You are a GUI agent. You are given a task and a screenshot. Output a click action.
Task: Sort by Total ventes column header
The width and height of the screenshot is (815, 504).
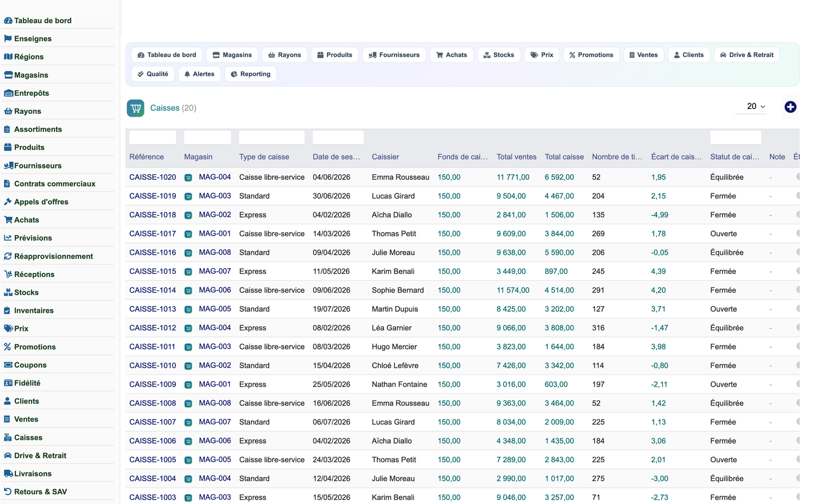click(516, 157)
